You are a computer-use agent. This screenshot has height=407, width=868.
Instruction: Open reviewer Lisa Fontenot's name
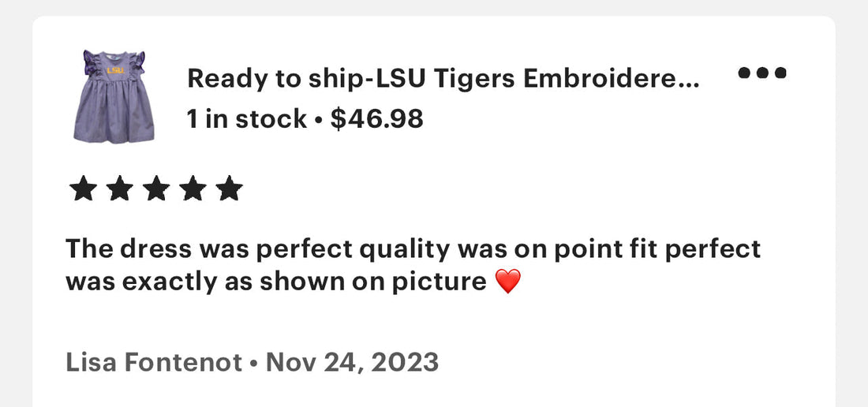point(154,363)
